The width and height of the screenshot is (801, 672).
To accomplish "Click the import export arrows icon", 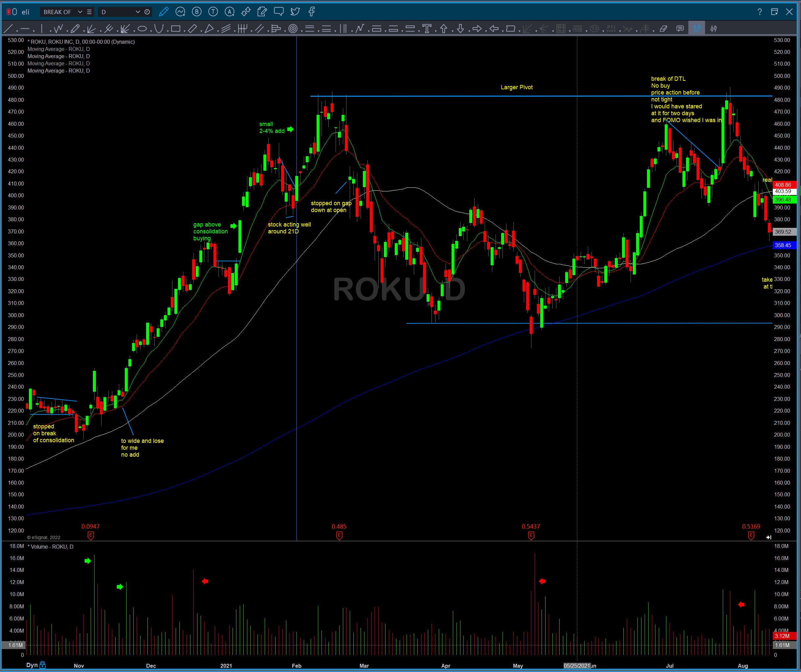I will [x=246, y=12].
